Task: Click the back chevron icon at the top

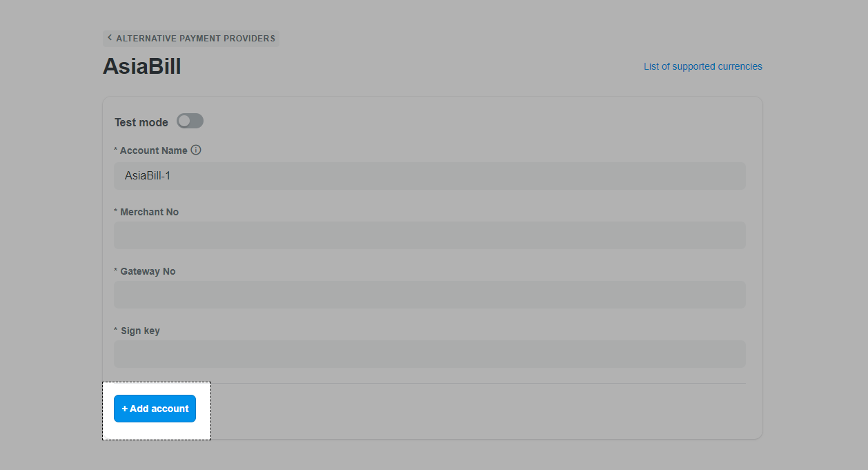Action: click(x=110, y=38)
